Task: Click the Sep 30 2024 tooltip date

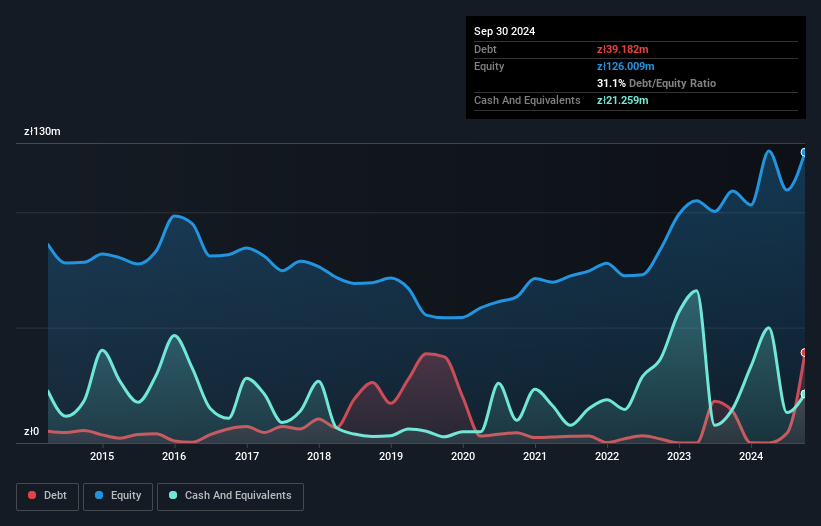Action: (x=504, y=31)
